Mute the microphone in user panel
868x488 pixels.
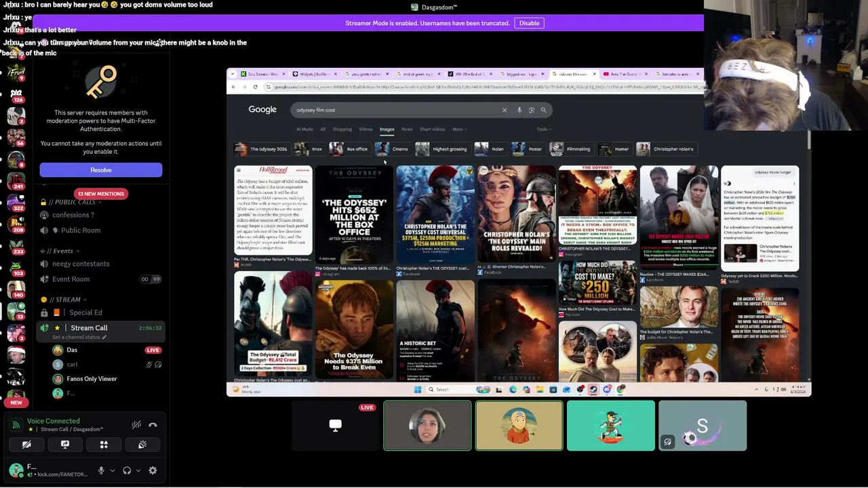101,470
